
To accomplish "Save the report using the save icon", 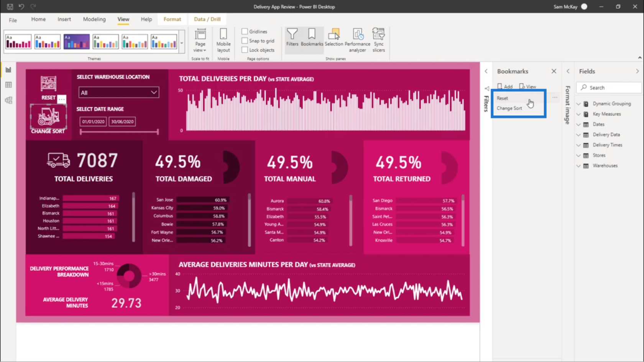I will pyautogui.click(x=10, y=7).
